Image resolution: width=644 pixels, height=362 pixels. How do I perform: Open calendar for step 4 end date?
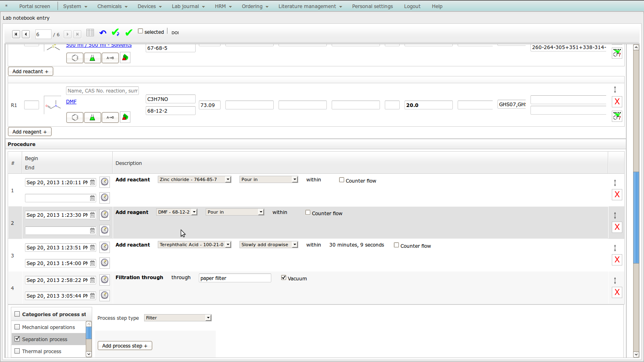93,296
